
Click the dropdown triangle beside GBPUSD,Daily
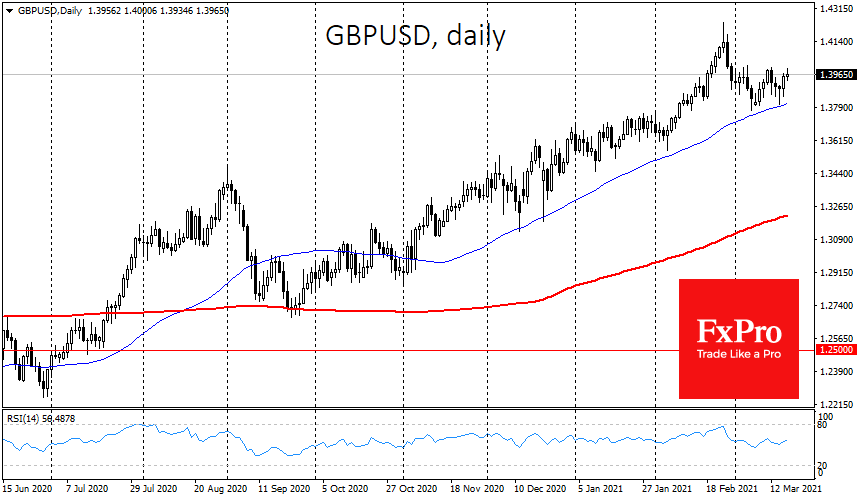(x=9, y=11)
